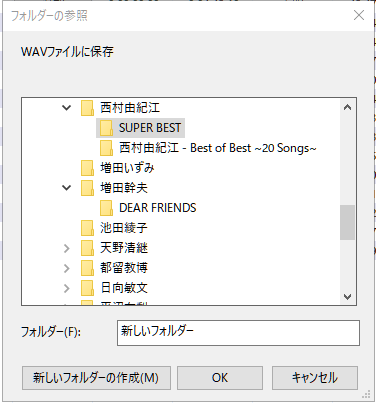Select the 都留教博 folder name
Screen dimensions: 376x403
[124, 268]
